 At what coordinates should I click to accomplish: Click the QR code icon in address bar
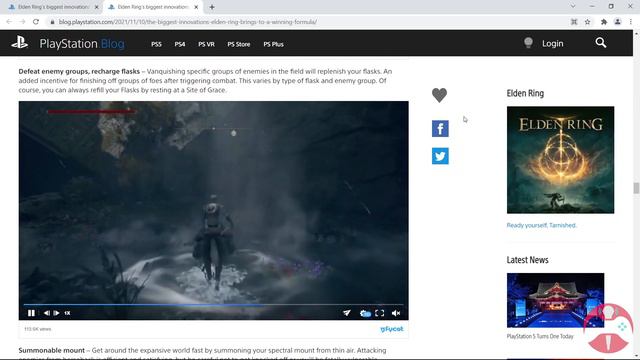(x=574, y=22)
